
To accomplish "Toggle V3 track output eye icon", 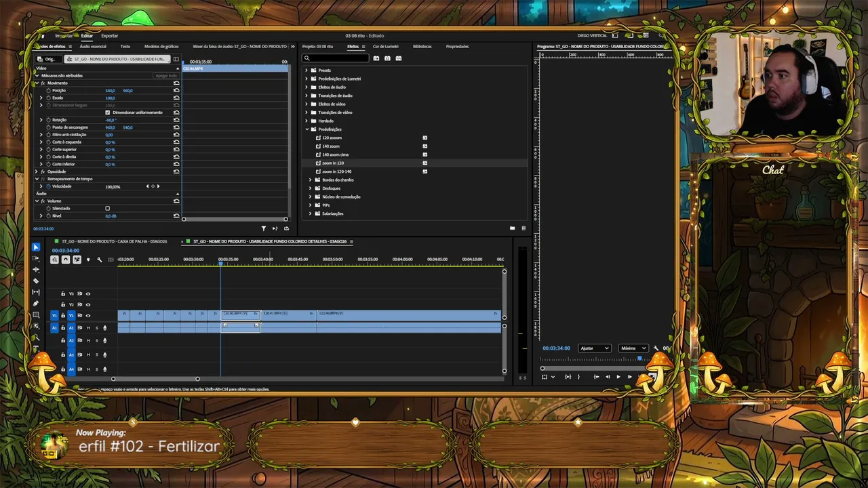I will point(88,294).
